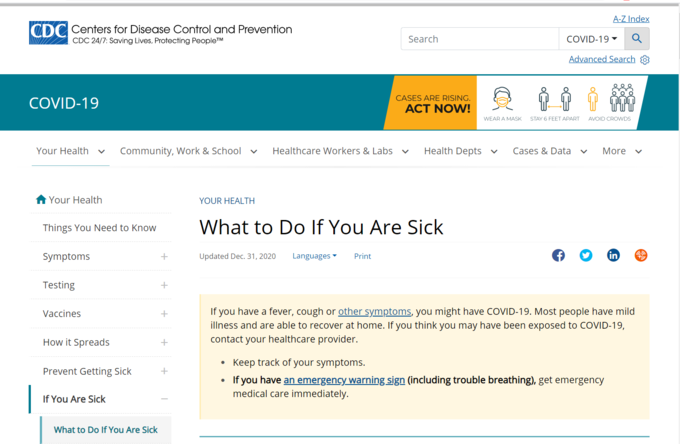Expand the Vaccines sidebar section

coord(164,313)
